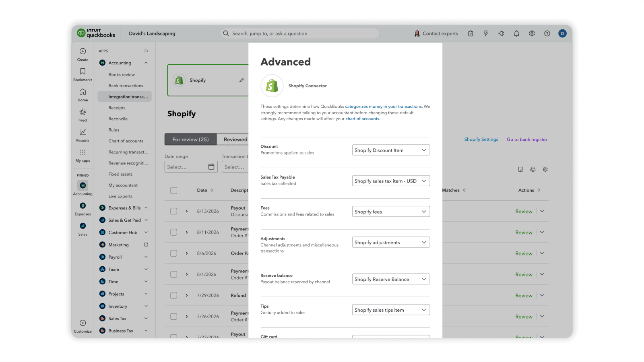Click the Customize plus icon
Viewport: 644px width, 362px height.
83,323
